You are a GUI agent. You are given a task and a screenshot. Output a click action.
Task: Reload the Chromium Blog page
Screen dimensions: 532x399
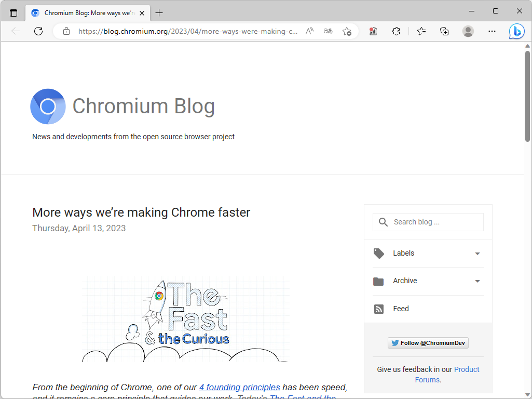point(38,31)
